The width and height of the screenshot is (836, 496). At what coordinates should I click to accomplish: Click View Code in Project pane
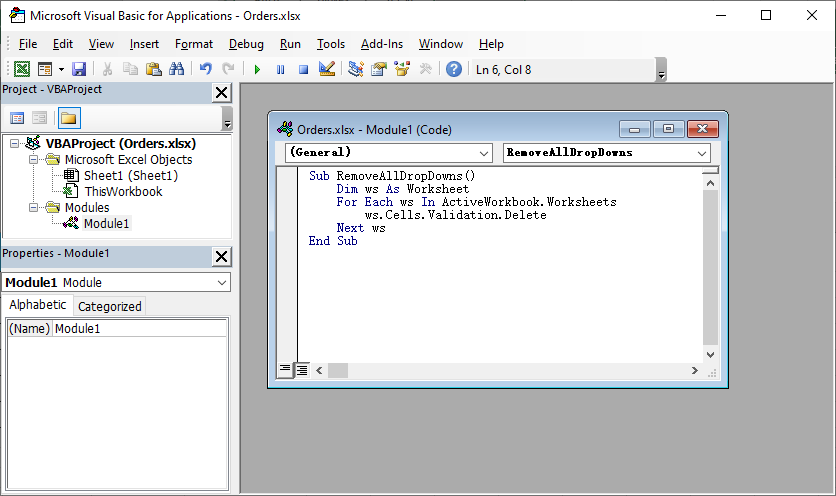(17, 118)
